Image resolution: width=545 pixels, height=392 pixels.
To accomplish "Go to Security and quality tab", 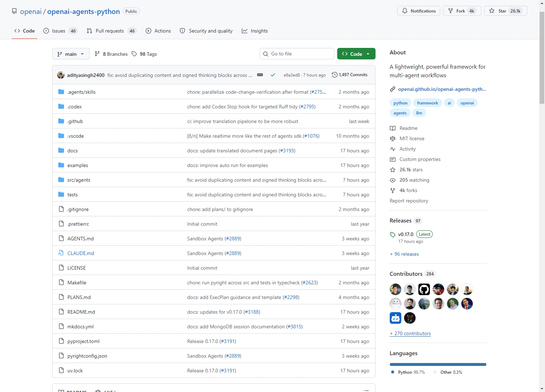I will tap(206, 31).
